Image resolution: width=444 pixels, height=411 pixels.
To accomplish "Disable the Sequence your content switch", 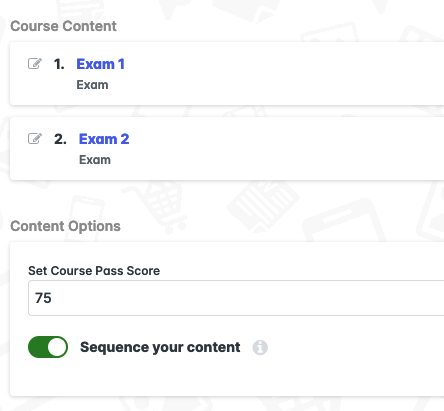I will 48,347.
